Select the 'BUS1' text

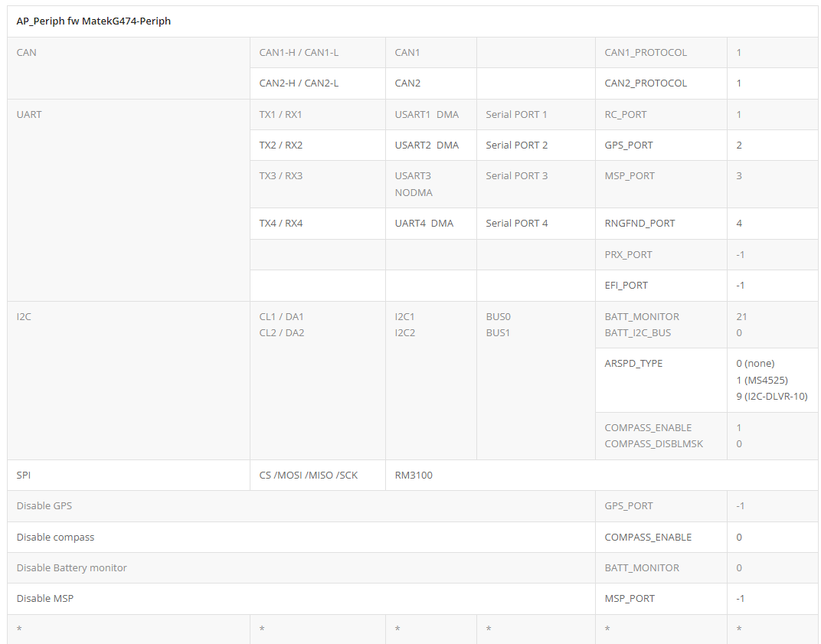[497, 333]
